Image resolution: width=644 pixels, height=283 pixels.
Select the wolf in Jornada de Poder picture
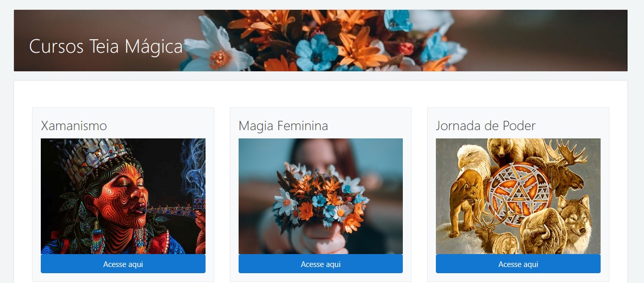573,215
